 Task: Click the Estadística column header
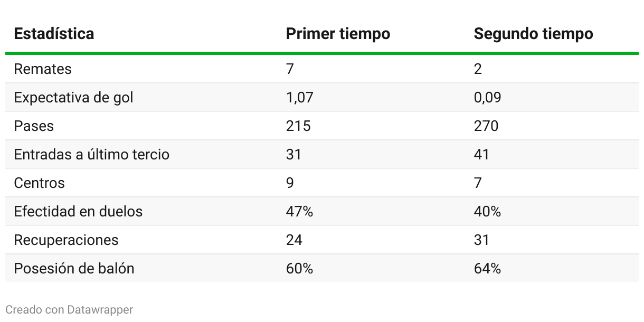coord(54,34)
